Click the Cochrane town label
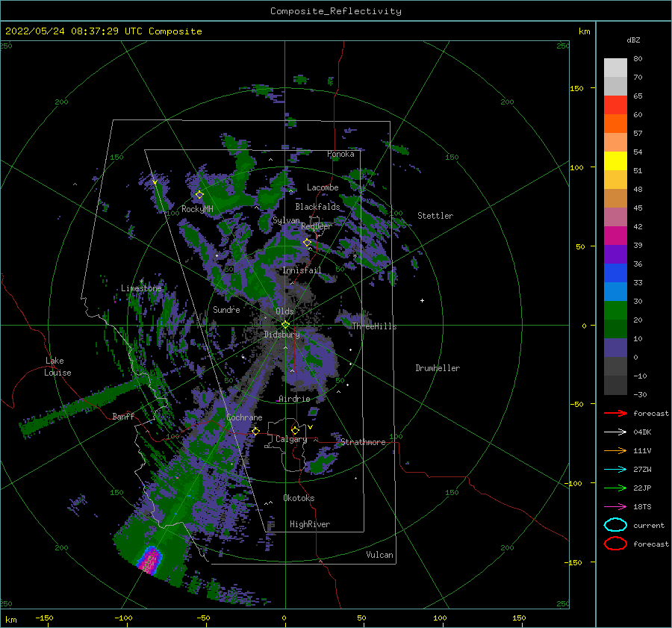Screen dimensions: 672x628 244,417
